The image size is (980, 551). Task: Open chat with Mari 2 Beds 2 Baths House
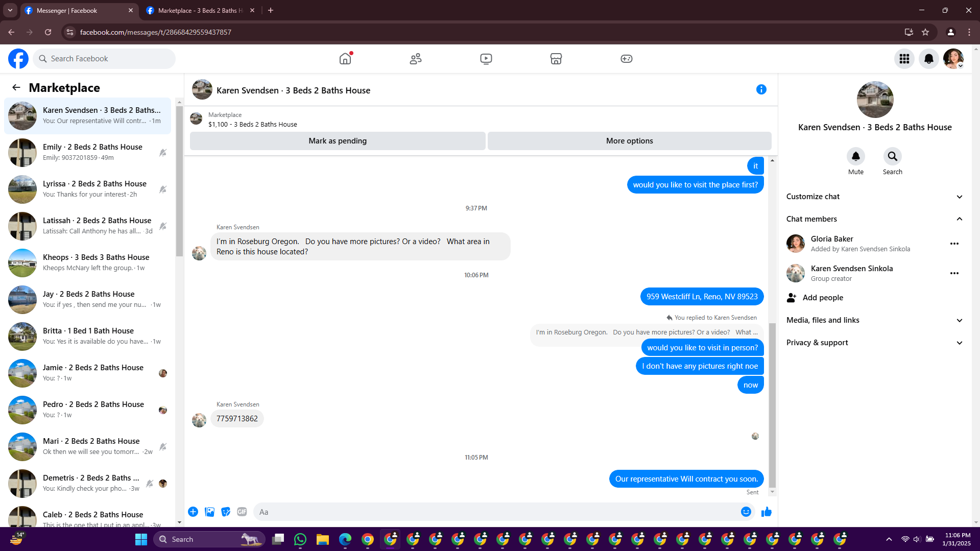[x=88, y=447]
